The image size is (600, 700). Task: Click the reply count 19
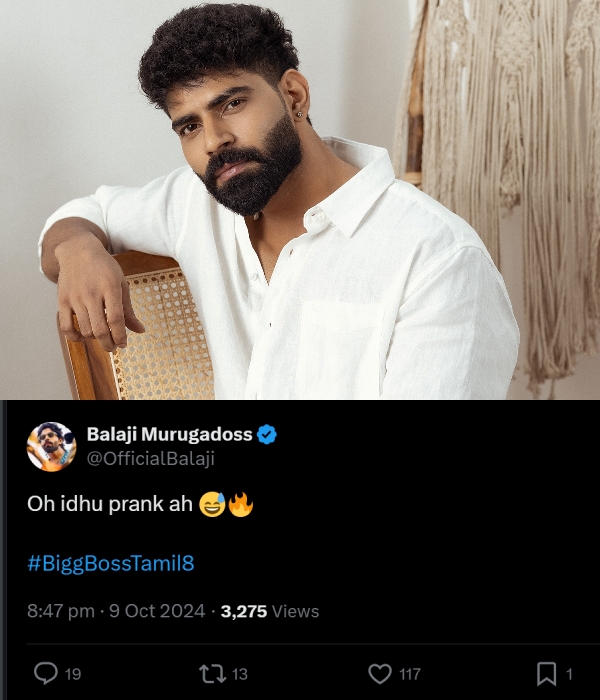[x=73, y=674]
